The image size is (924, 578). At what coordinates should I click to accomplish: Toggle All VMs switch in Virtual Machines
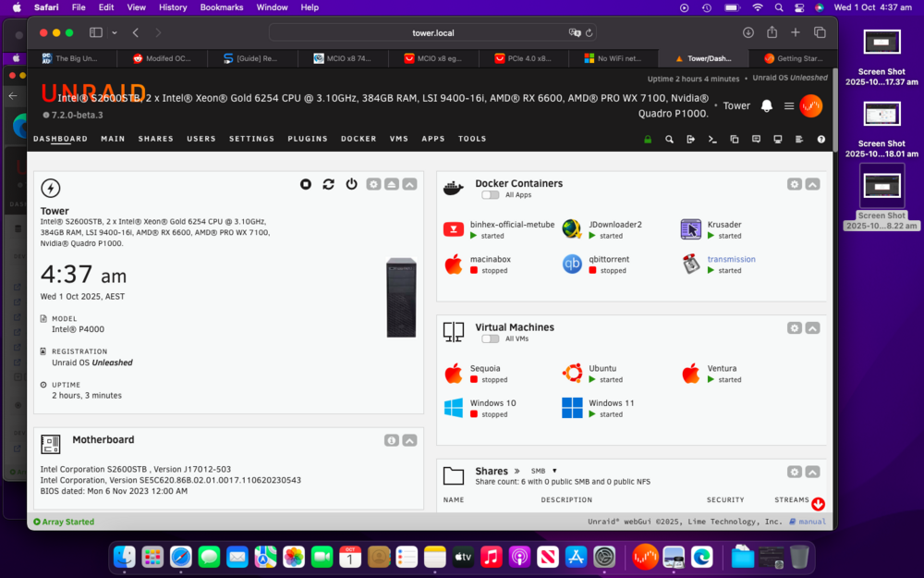[x=490, y=339]
